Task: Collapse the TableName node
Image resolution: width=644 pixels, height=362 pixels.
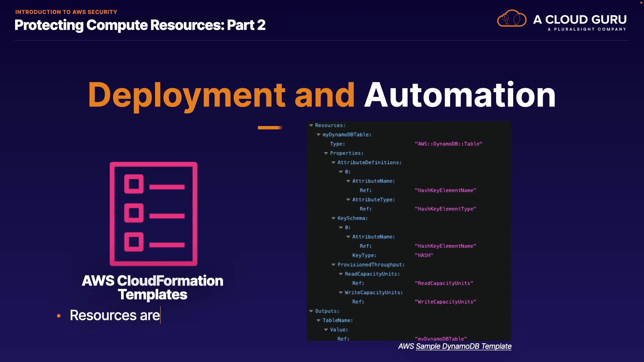Action: [x=319, y=320]
